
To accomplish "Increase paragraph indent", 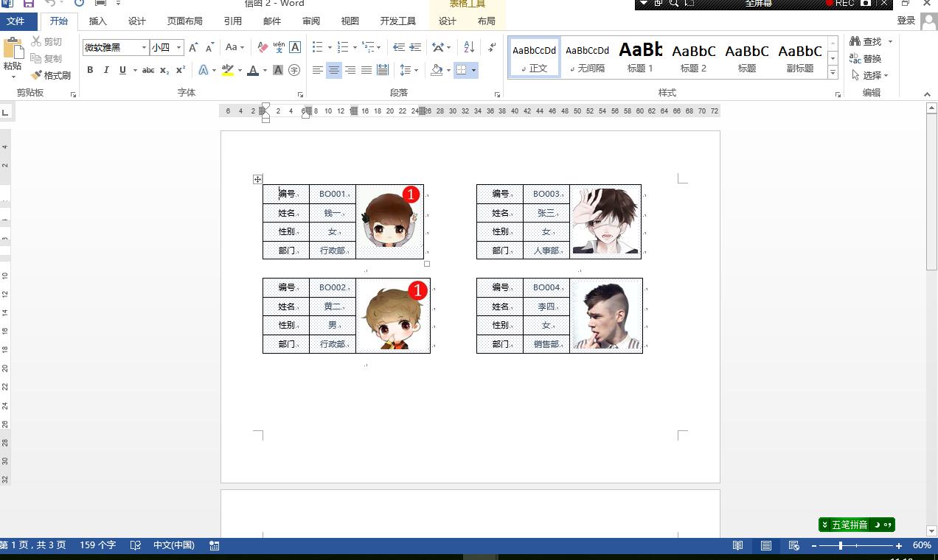I will pyautogui.click(x=415, y=47).
